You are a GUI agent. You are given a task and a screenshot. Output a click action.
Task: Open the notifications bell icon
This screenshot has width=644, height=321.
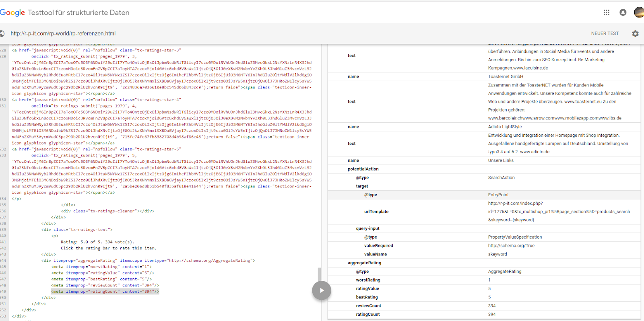pos(623,12)
